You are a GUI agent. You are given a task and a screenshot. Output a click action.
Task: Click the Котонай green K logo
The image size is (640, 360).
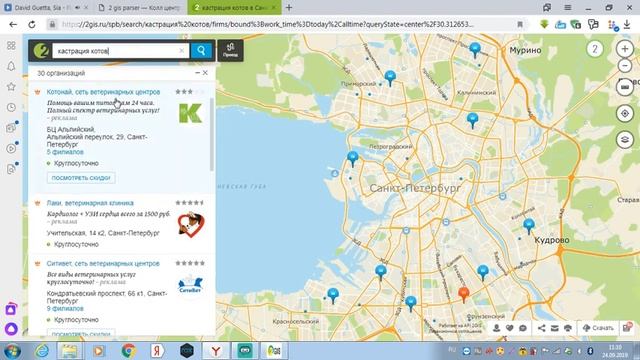(191, 113)
